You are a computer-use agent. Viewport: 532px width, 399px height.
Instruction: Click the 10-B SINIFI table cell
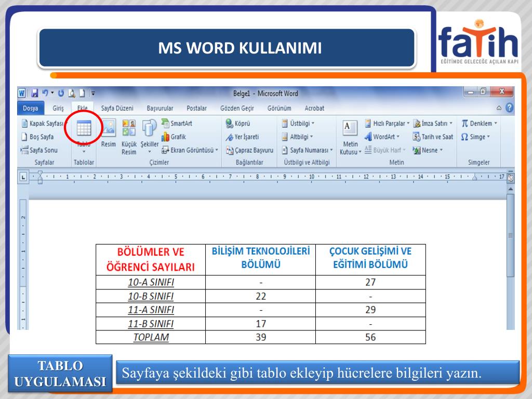(151, 296)
